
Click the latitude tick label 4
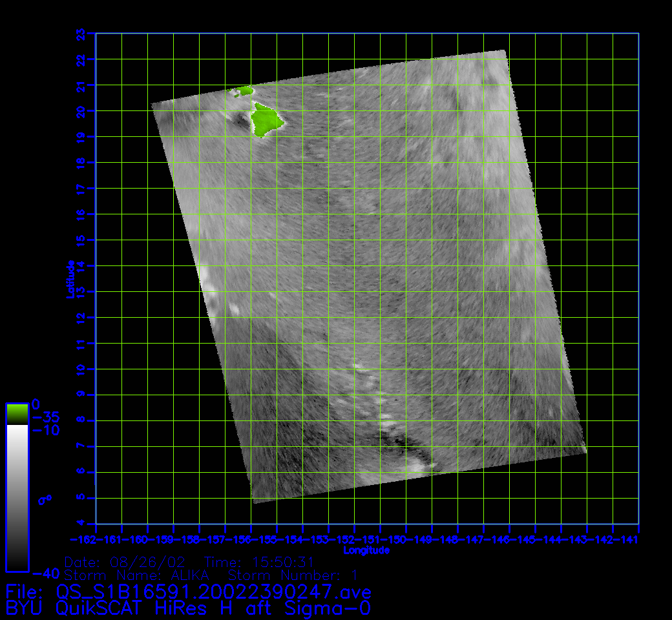81,524
